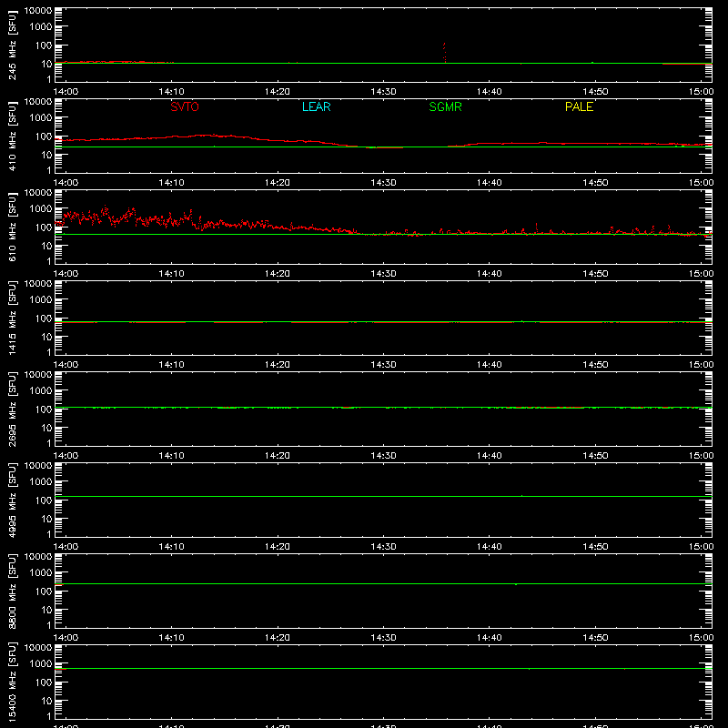The image size is (728, 728).
Task: Click the 10000 y-axis value on 245 MHz plot
Action: pos(38,11)
